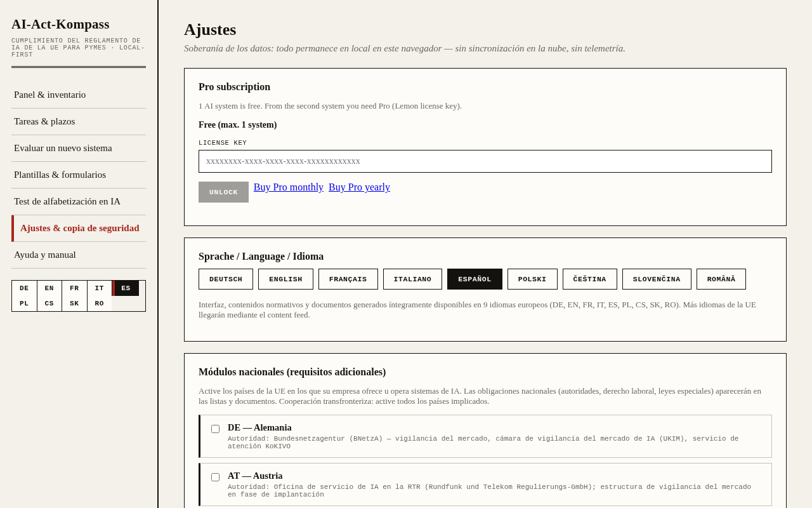Select the sidebar PL language tile
Image resolution: width=812 pixels, height=508 pixels.
click(x=24, y=304)
